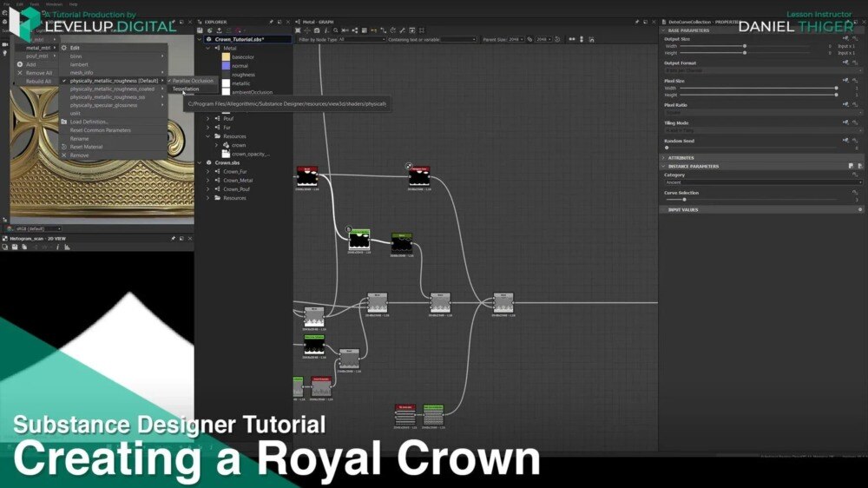
Task: Click the graph toolbar node tree layout icon
Action: click(x=355, y=30)
